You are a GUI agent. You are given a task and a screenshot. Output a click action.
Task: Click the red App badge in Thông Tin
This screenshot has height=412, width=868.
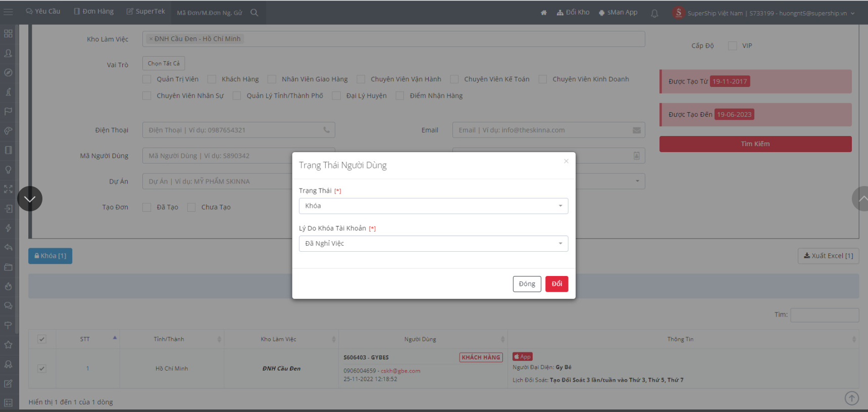tap(523, 356)
